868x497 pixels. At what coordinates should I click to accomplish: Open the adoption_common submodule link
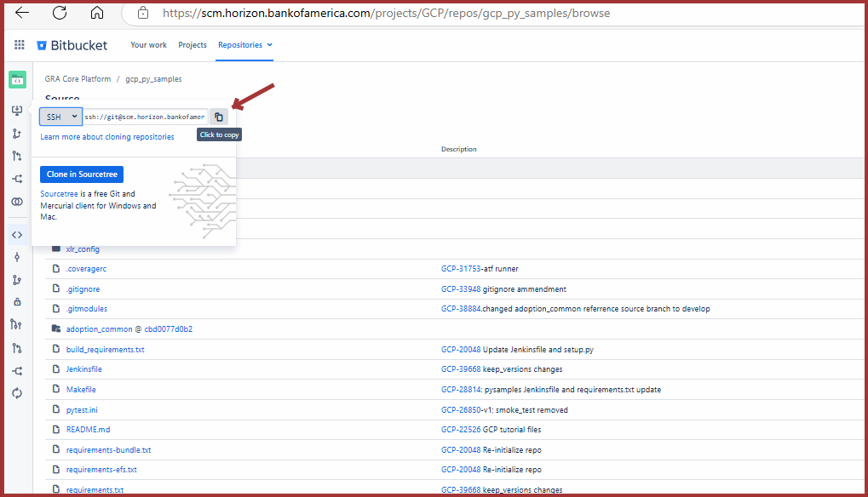click(99, 329)
